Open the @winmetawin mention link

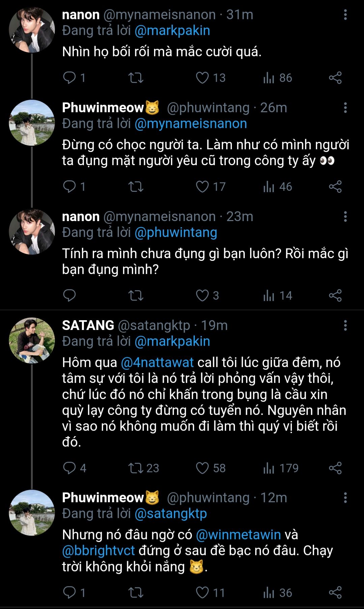coord(238,535)
